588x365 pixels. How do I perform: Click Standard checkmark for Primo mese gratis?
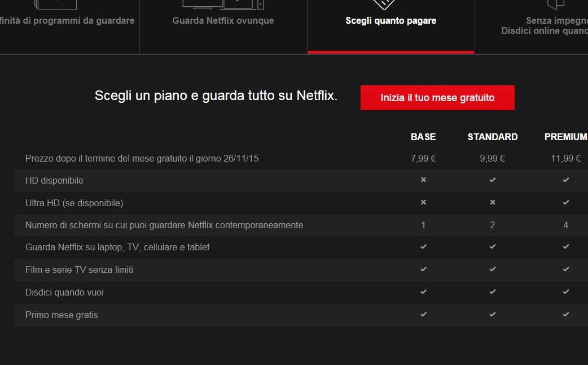point(493,314)
